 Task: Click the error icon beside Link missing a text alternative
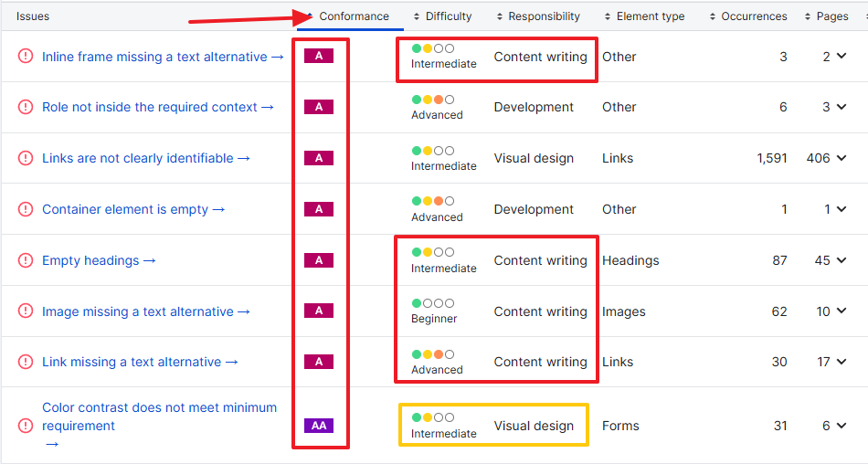26,362
